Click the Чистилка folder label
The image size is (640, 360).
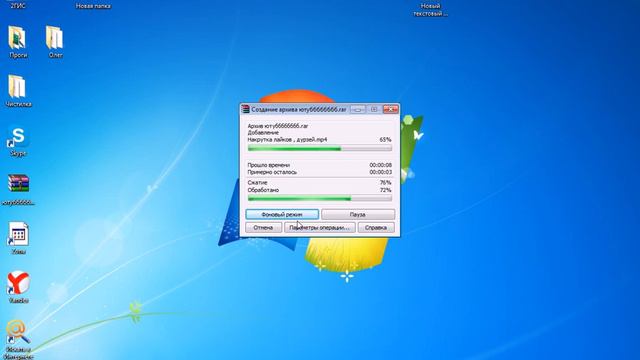(x=18, y=104)
